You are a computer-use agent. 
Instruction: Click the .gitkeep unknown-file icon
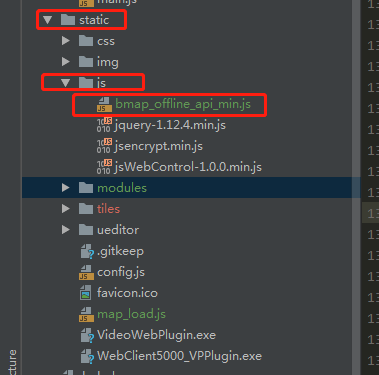tap(87, 251)
